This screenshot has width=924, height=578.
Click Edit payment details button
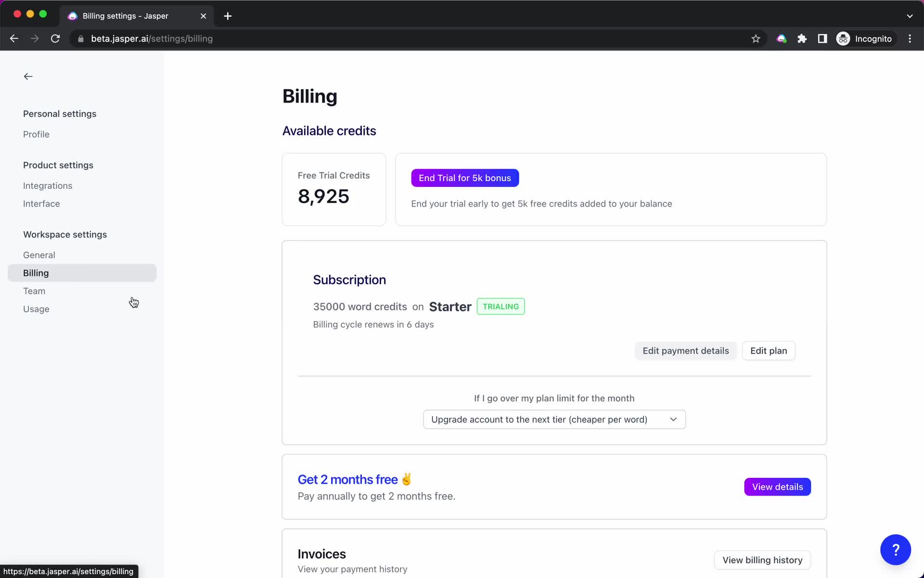(685, 351)
